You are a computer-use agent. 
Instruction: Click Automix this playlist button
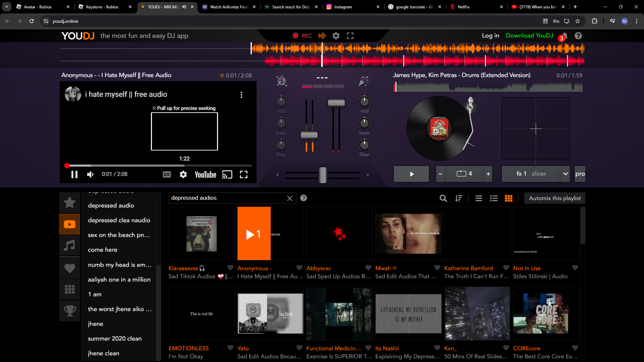[555, 198]
